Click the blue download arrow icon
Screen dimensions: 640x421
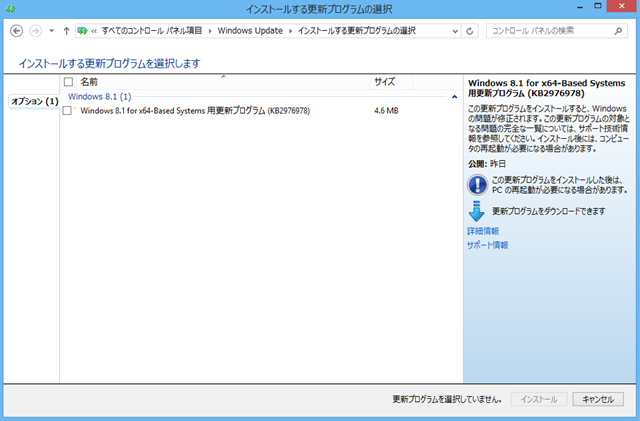(x=476, y=211)
